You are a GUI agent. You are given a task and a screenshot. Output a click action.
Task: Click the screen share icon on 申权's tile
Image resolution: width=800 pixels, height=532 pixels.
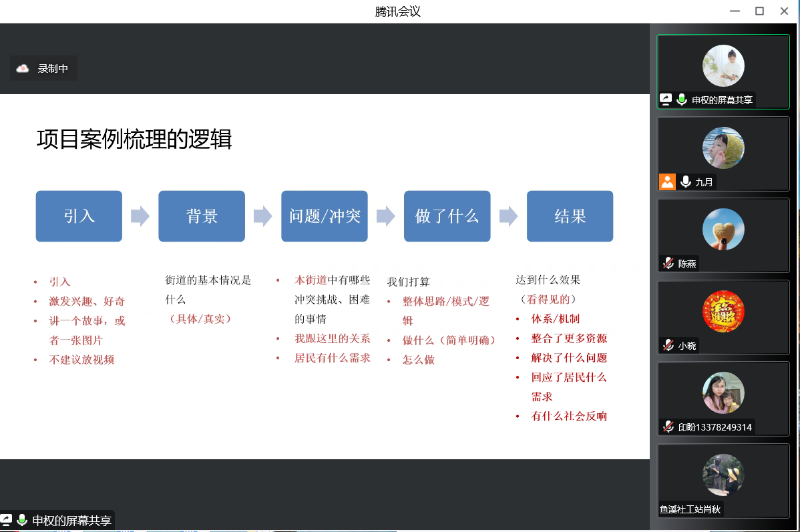(x=666, y=99)
